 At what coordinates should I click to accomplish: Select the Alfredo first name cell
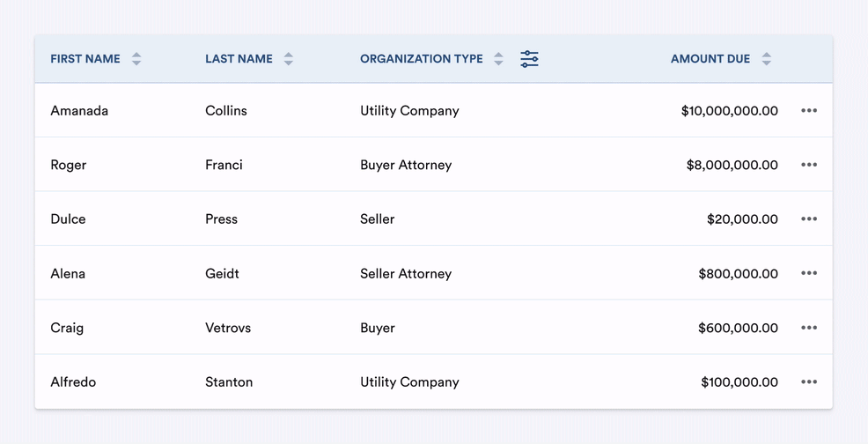pos(73,382)
